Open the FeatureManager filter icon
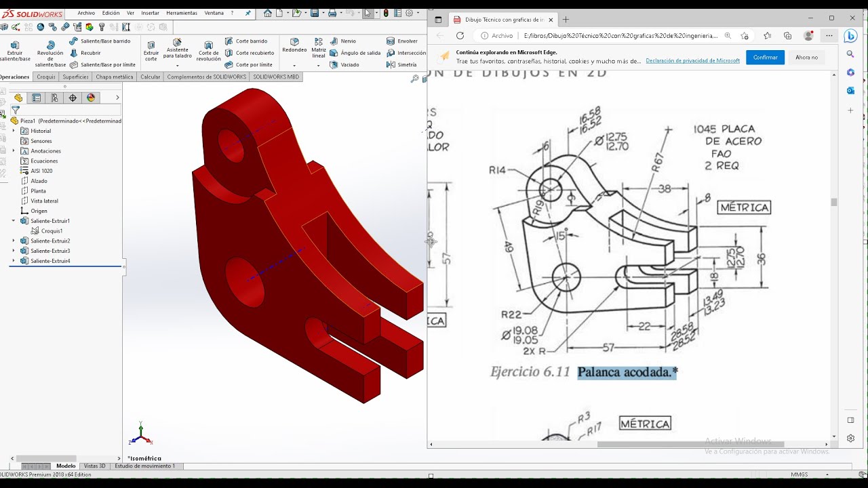868x488 pixels. coord(15,110)
